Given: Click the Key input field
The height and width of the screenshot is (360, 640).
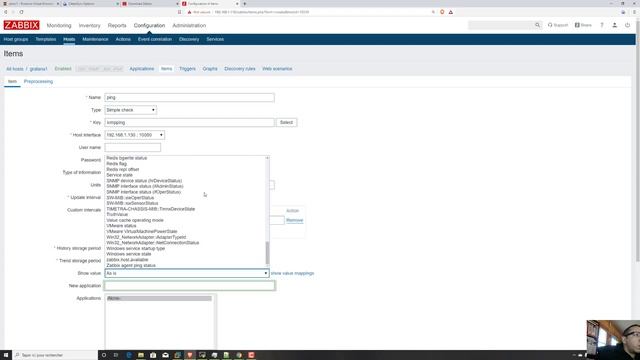Looking at the screenshot, I should [189, 122].
